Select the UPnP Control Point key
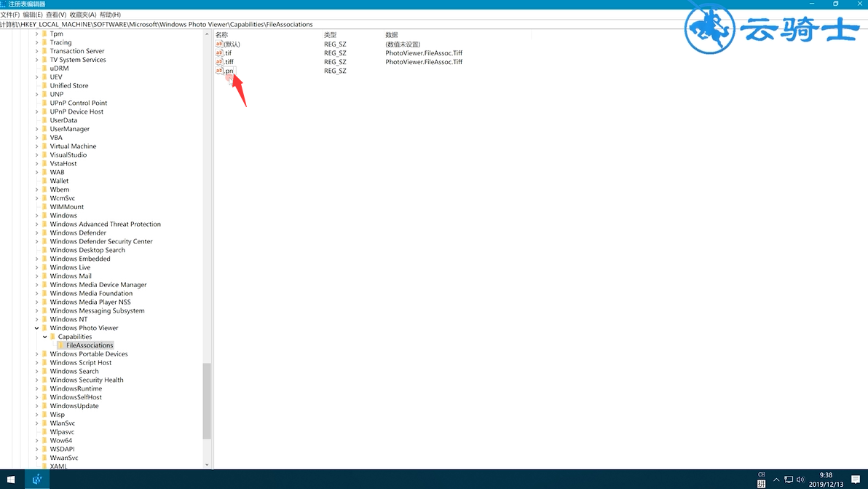Image resolution: width=868 pixels, height=489 pixels. tap(79, 103)
